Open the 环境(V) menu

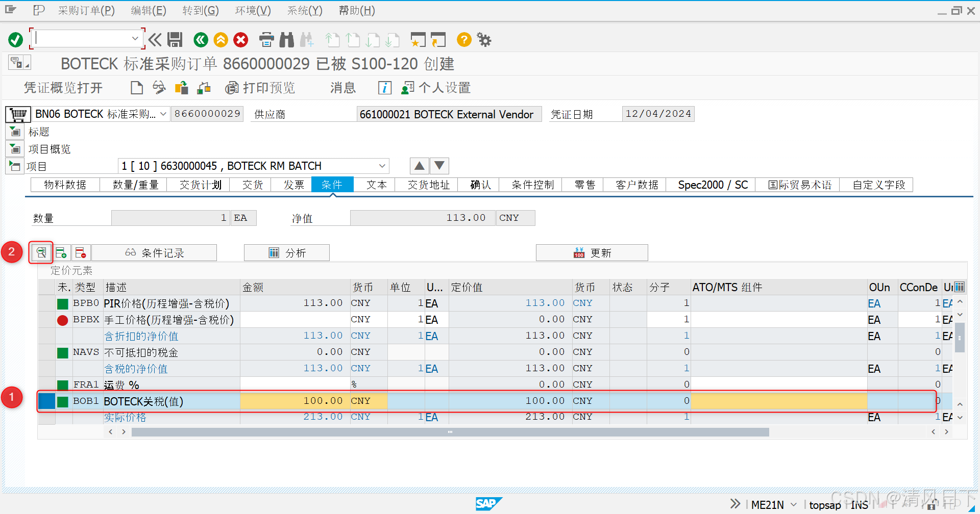click(253, 11)
